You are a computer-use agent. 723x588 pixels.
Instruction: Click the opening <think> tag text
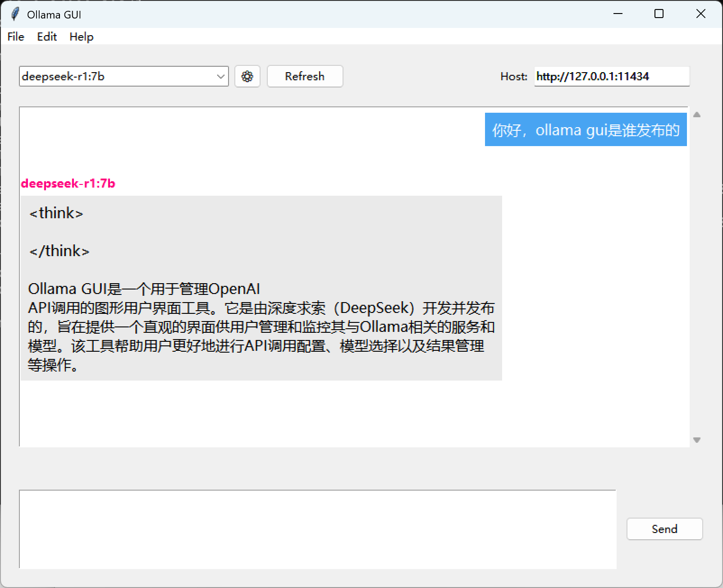pyautogui.click(x=56, y=213)
